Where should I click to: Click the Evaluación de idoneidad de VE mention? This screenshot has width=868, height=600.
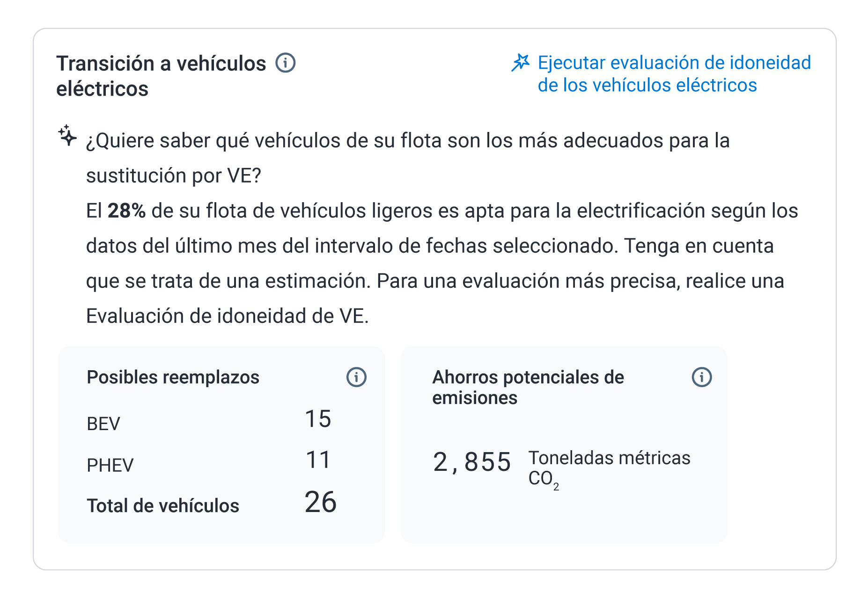[x=227, y=315]
